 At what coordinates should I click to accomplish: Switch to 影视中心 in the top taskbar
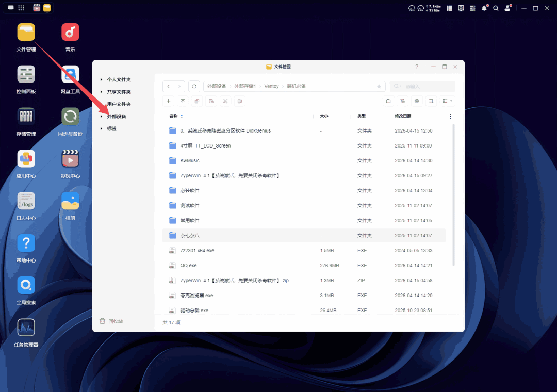coord(37,8)
